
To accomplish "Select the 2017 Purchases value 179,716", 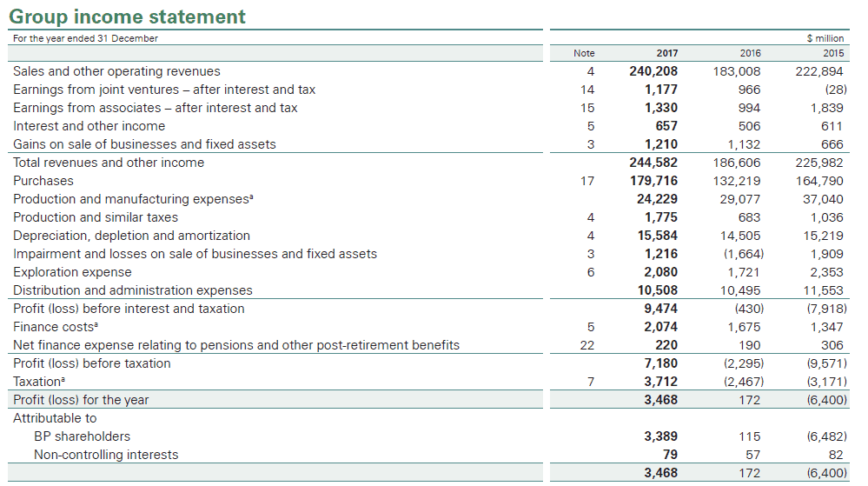I will 653,181.
